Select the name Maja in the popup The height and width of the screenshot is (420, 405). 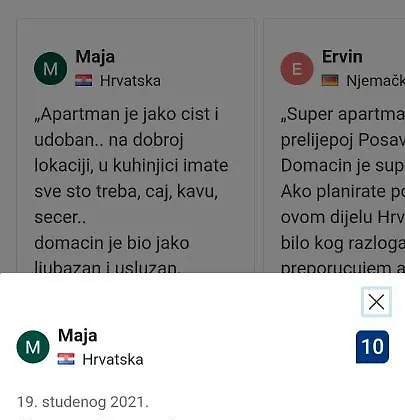click(x=78, y=335)
